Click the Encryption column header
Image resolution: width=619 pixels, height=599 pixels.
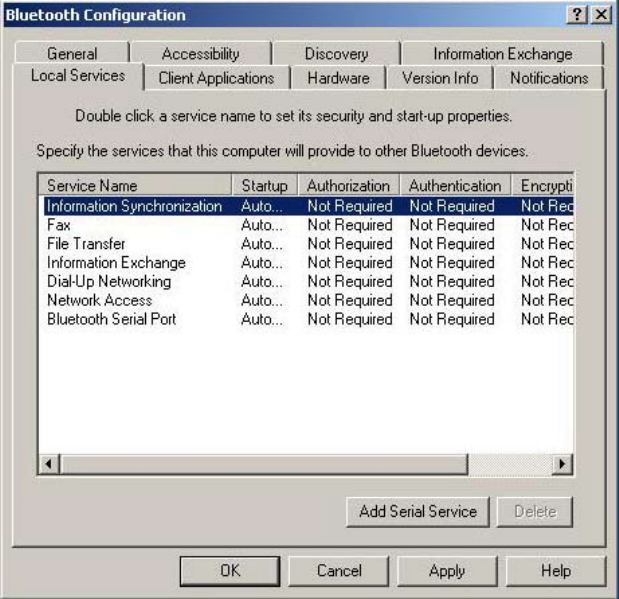coord(542,186)
